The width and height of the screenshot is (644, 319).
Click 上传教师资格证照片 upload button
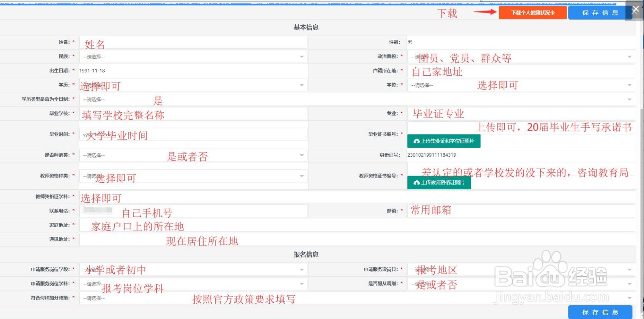pos(439,182)
